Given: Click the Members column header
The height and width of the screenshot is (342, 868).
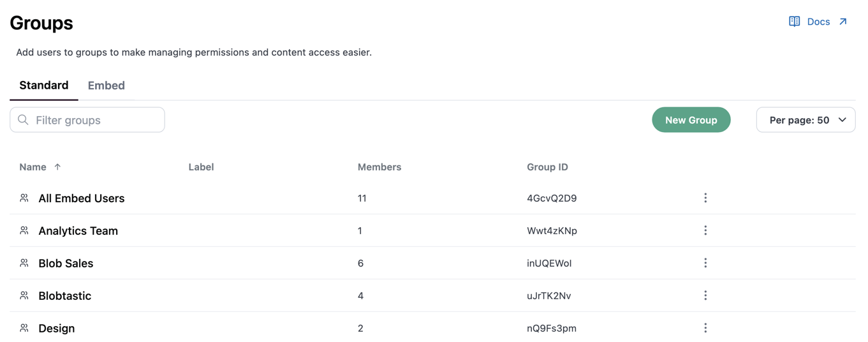Looking at the screenshot, I should [379, 167].
